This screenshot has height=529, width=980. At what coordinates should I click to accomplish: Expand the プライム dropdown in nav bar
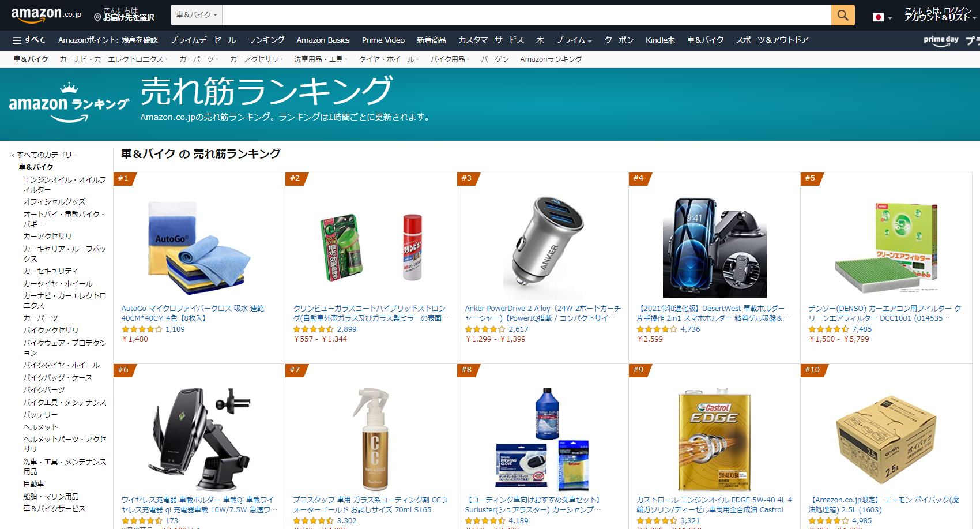click(x=574, y=40)
